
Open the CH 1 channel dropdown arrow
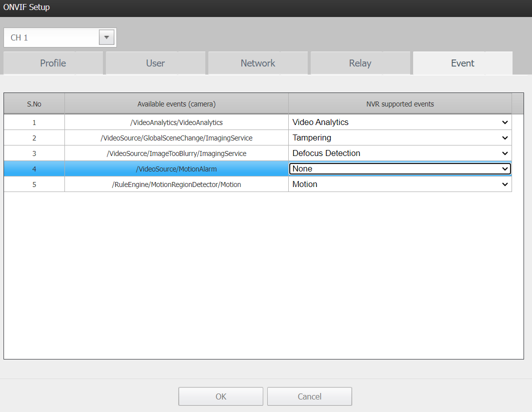(106, 37)
